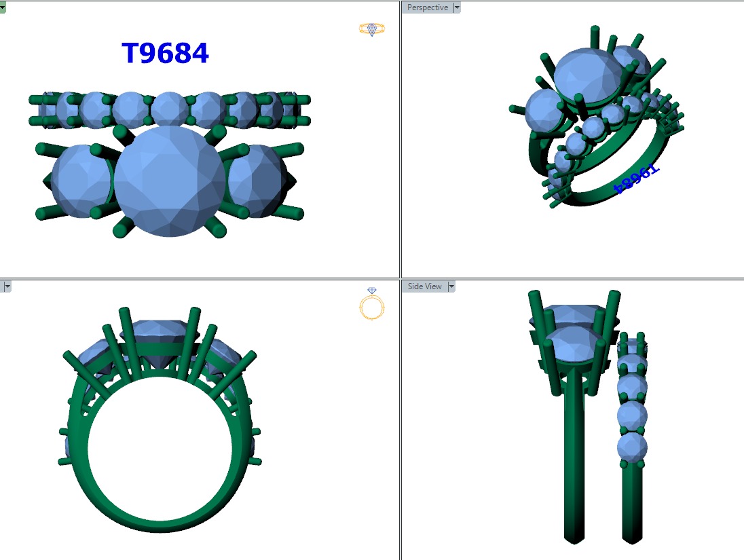The image size is (744, 560).
Task: Click the right band shank in Side View
Action: tap(632, 502)
